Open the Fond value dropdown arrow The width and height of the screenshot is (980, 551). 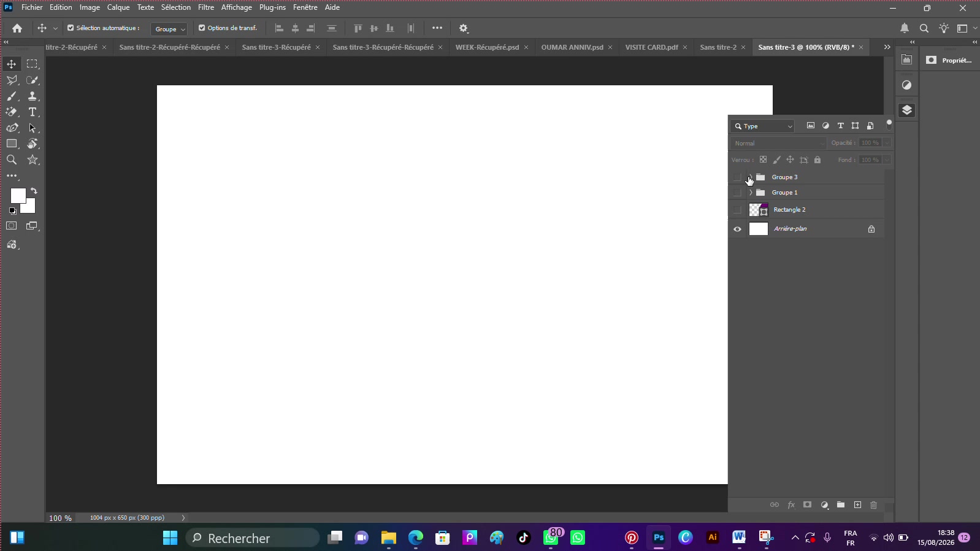pos(887,160)
